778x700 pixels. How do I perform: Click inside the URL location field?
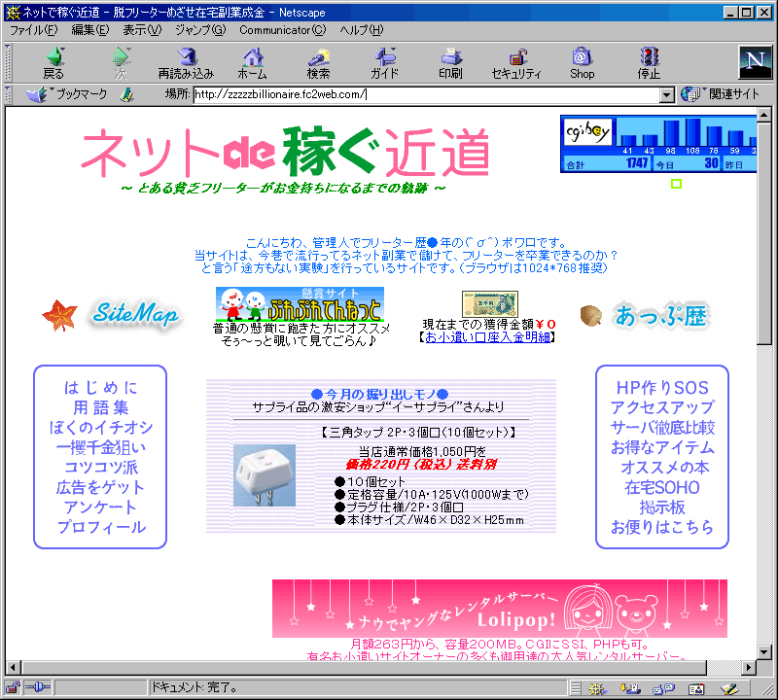pyautogui.click(x=427, y=94)
